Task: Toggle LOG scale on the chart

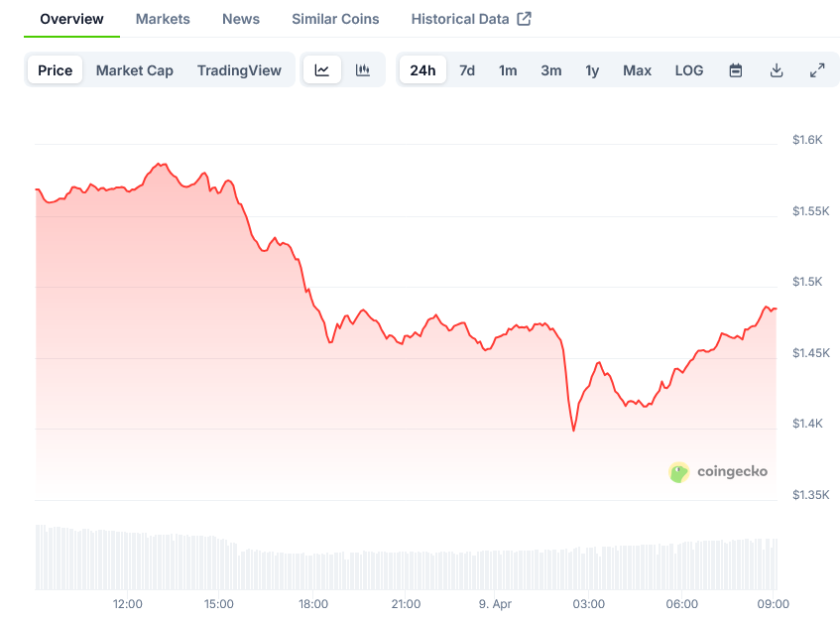Action: click(689, 70)
